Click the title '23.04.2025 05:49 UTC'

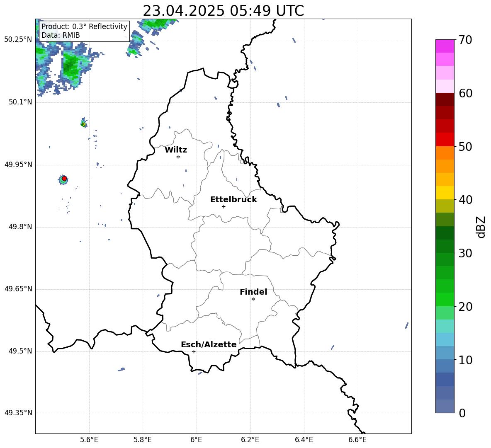click(x=223, y=11)
